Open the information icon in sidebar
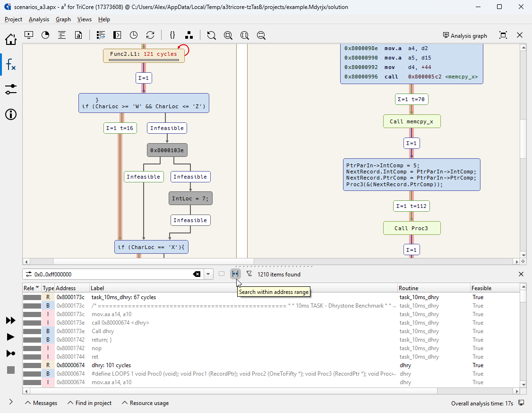The height and width of the screenshot is (413, 532). pos(11,114)
